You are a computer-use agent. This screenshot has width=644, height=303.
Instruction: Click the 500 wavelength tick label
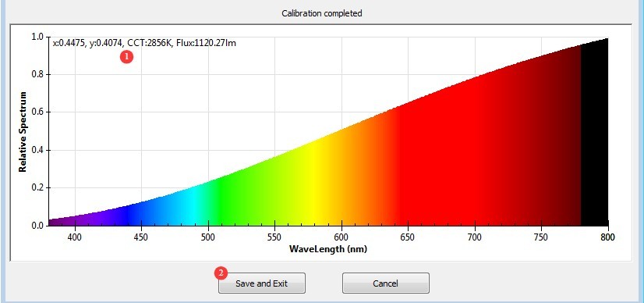[208, 237]
